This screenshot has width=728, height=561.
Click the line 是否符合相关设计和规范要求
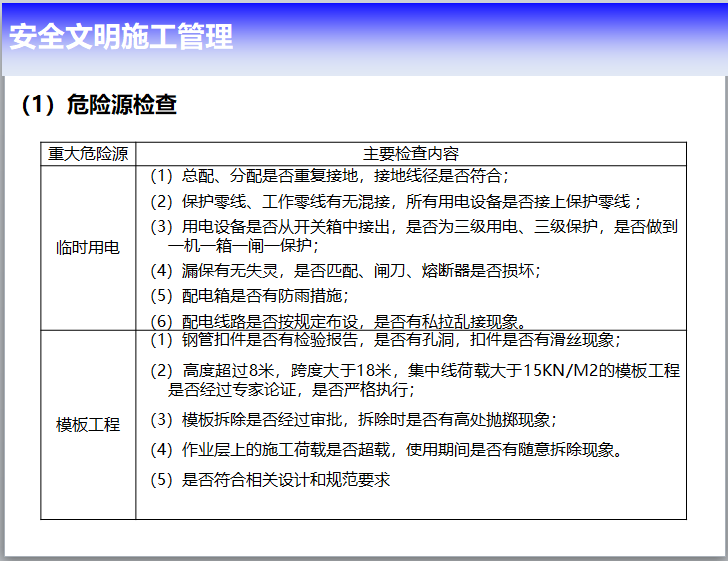[270, 480]
